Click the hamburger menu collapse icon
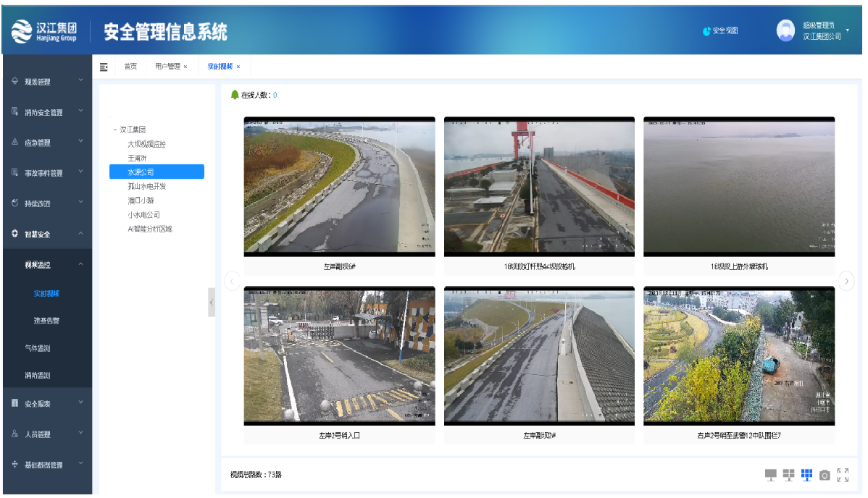 (104, 67)
